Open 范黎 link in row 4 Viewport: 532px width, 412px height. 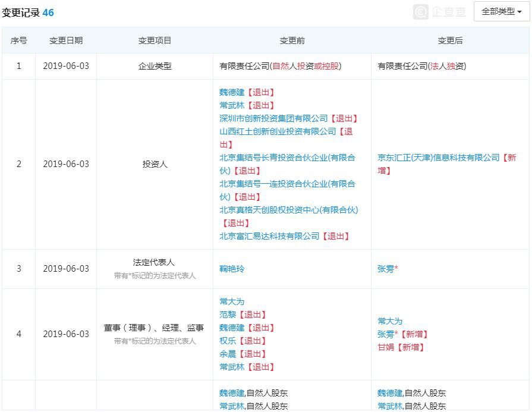pyautogui.click(x=228, y=315)
